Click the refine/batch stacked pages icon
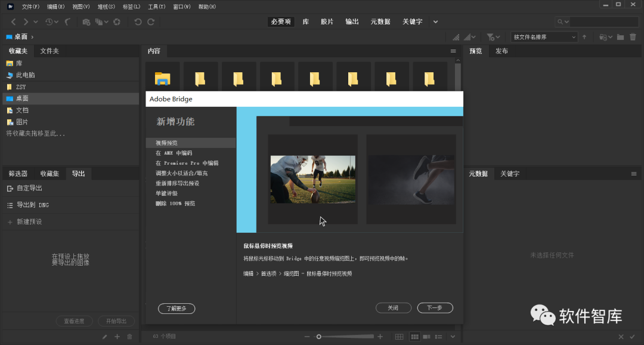This screenshot has width=644, height=345. (x=99, y=22)
